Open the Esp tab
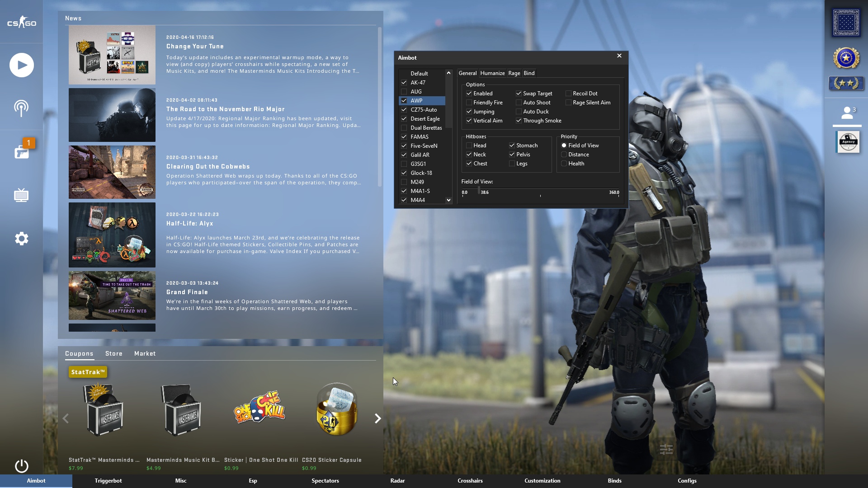This screenshot has width=868, height=488. (253, 481)
